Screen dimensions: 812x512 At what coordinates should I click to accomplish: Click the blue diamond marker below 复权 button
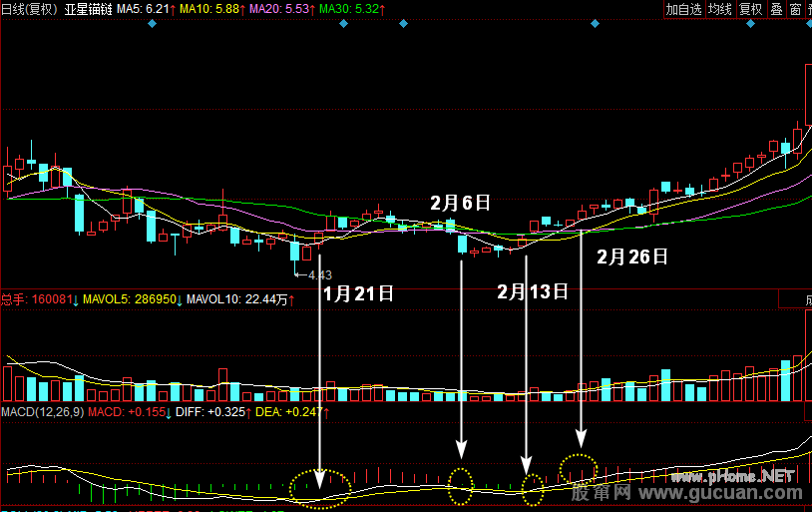click(750, 23)
